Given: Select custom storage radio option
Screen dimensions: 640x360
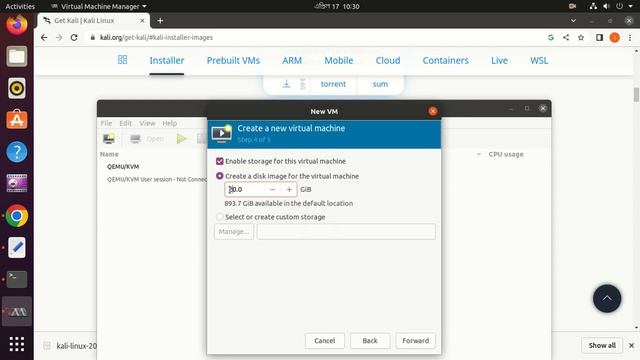Looking at the screenshot, I should coord(220,217).
